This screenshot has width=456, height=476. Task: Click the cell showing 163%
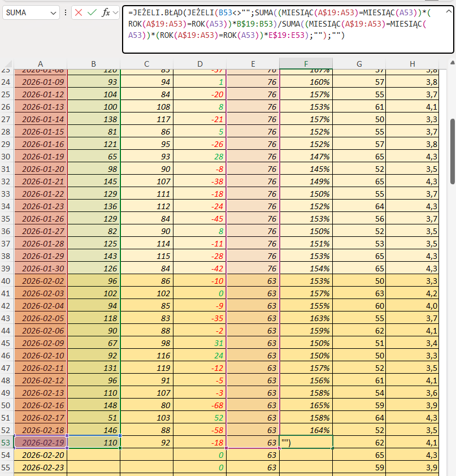306,318
